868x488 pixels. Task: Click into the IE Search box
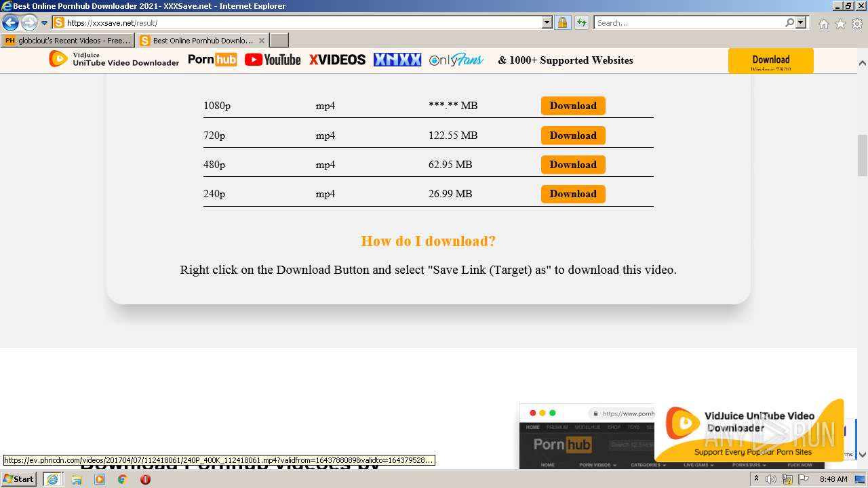(689, 22)
